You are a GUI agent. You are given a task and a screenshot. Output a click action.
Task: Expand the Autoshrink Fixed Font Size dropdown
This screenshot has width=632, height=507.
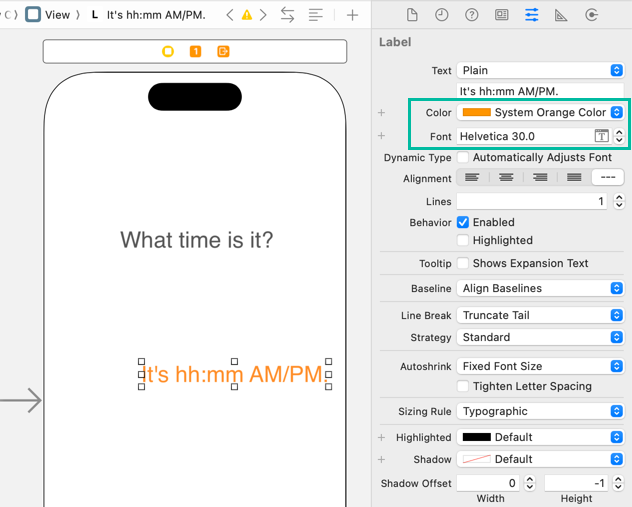[540, 366]
